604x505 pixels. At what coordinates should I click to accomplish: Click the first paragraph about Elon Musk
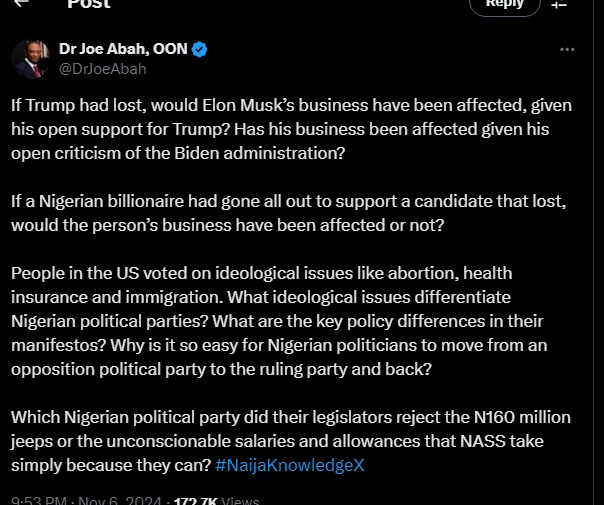point(290,130)
